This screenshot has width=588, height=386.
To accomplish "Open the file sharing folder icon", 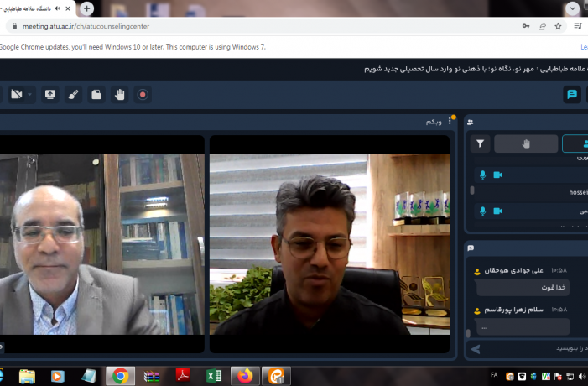I will point(96,94).
